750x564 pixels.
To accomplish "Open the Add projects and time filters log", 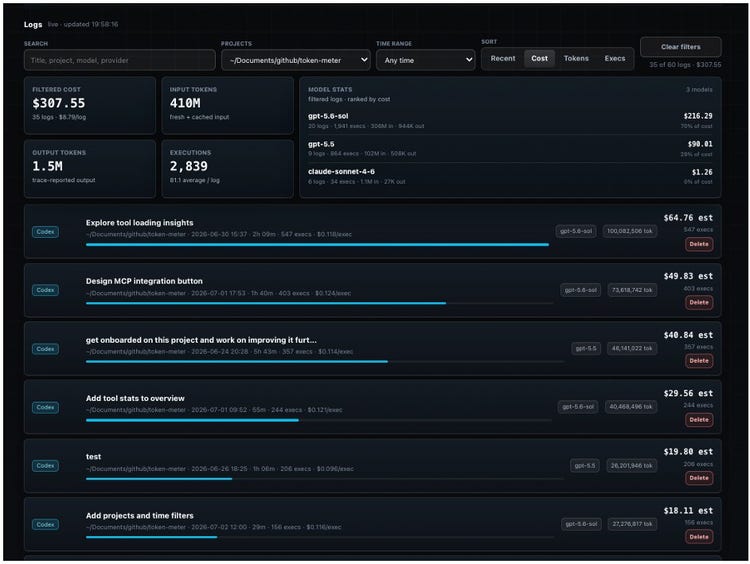I will tap(373, 524).
